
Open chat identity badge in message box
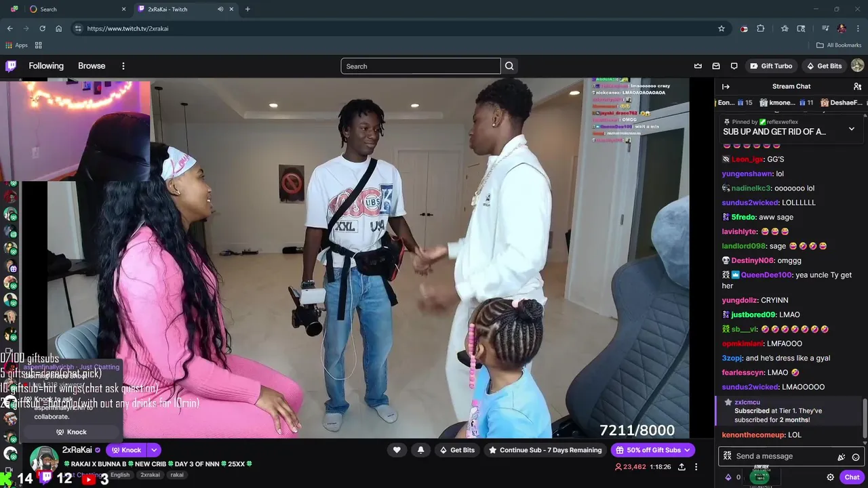pos(728,456)
